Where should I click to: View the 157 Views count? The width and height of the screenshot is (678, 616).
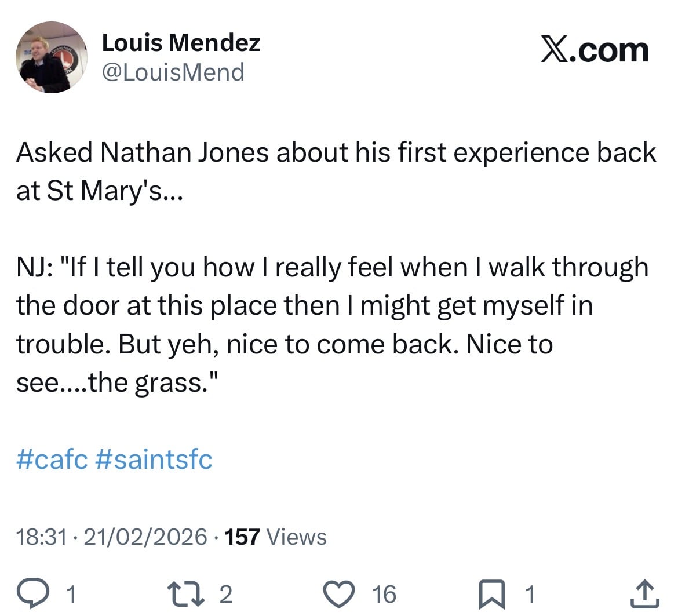(x=275, y=537)
